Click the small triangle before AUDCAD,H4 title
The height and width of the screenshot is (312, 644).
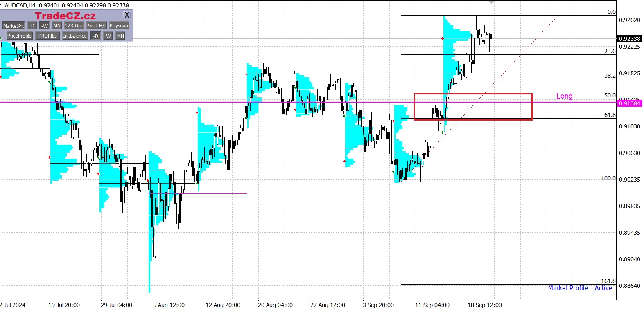[x=2, y=5]
